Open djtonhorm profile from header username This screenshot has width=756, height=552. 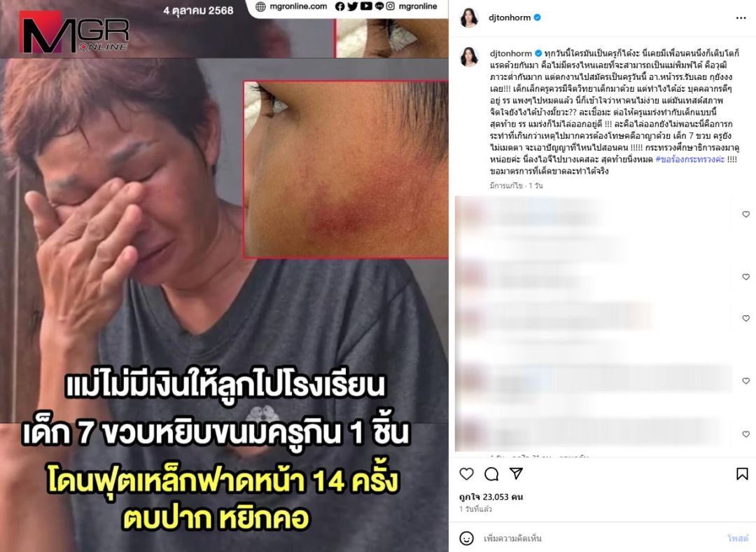click(510, 18)
